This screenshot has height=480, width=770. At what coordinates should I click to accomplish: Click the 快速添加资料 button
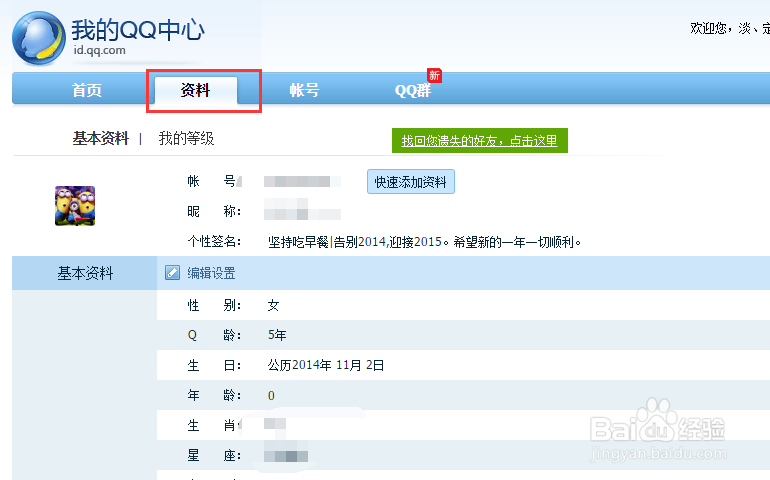click(x=411, y=182)
